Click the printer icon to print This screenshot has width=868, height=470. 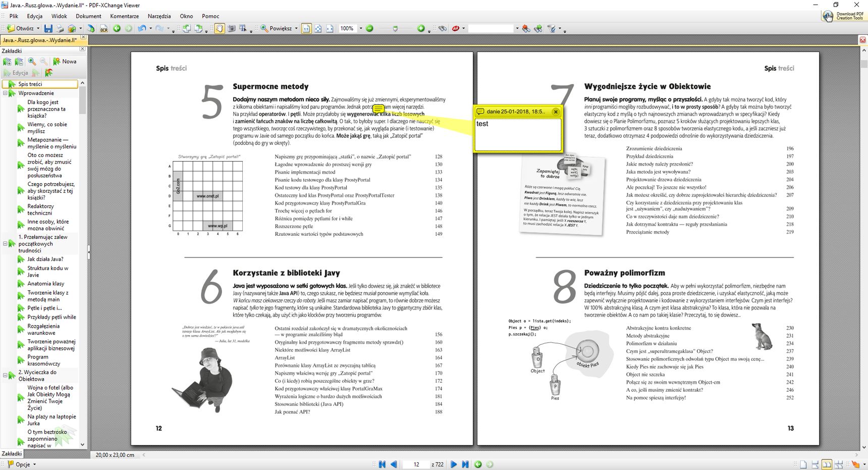tap(60, 28)
